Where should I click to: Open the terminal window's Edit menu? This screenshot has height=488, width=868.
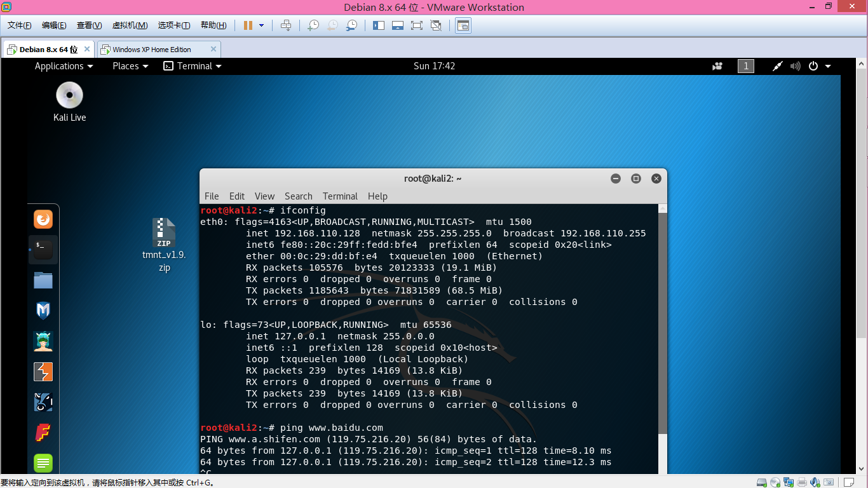click(x=237, y=196)
